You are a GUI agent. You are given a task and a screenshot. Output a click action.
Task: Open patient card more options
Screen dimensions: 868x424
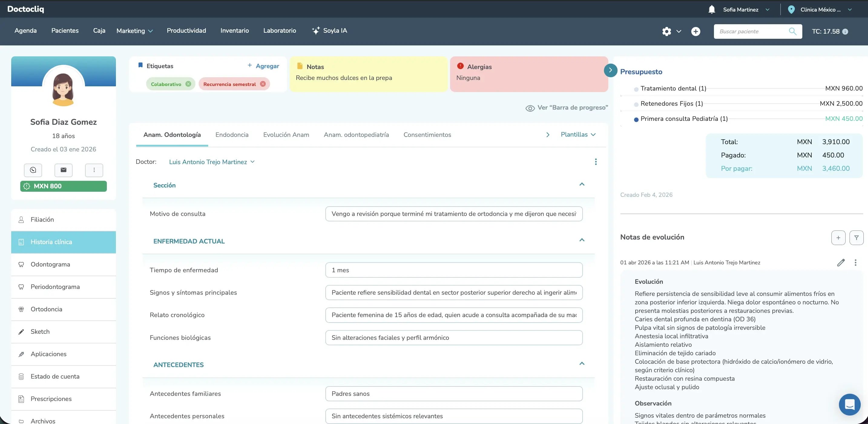click(x=94, y=170)
